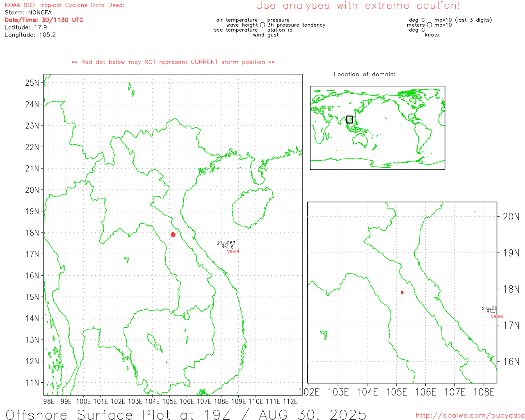Click the 'air temperature' legend label
Screen dimensions: 525x420
click(237, 20)
